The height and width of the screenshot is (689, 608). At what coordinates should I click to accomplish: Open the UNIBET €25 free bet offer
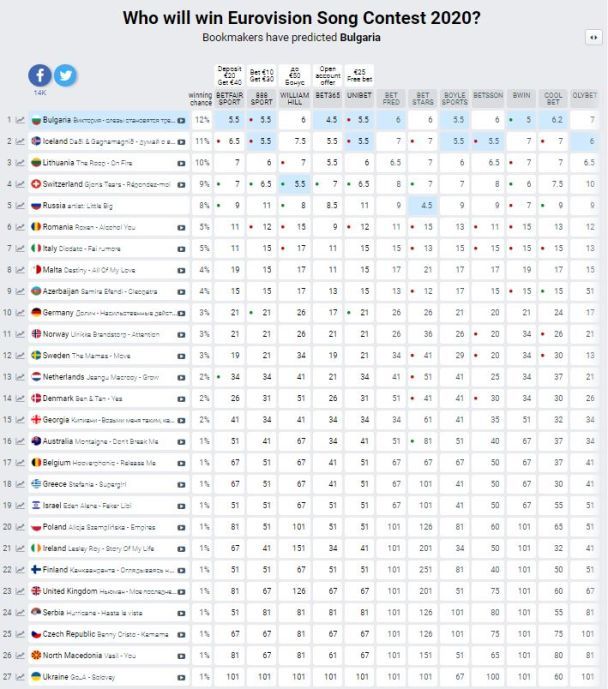(x=359, y=76)
